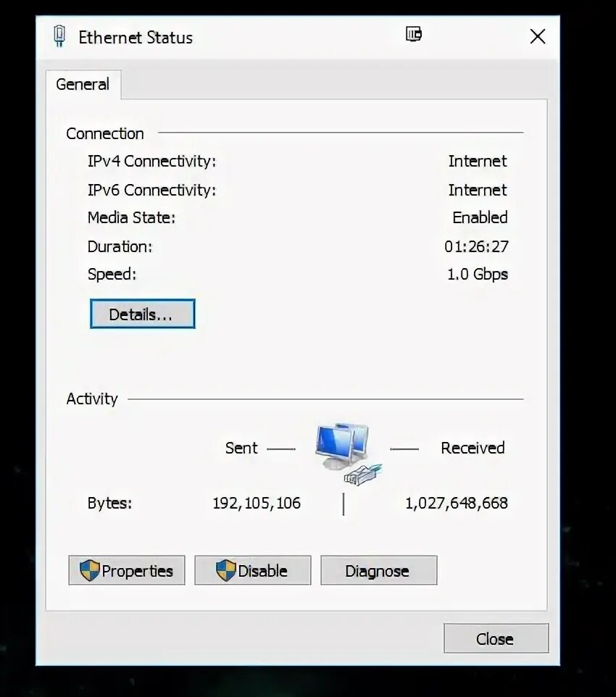Click the Media State value Enabled

click(480, 217)
